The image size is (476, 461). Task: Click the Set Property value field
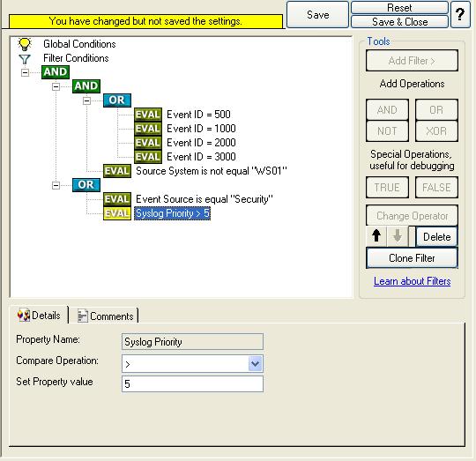(192, 384)
